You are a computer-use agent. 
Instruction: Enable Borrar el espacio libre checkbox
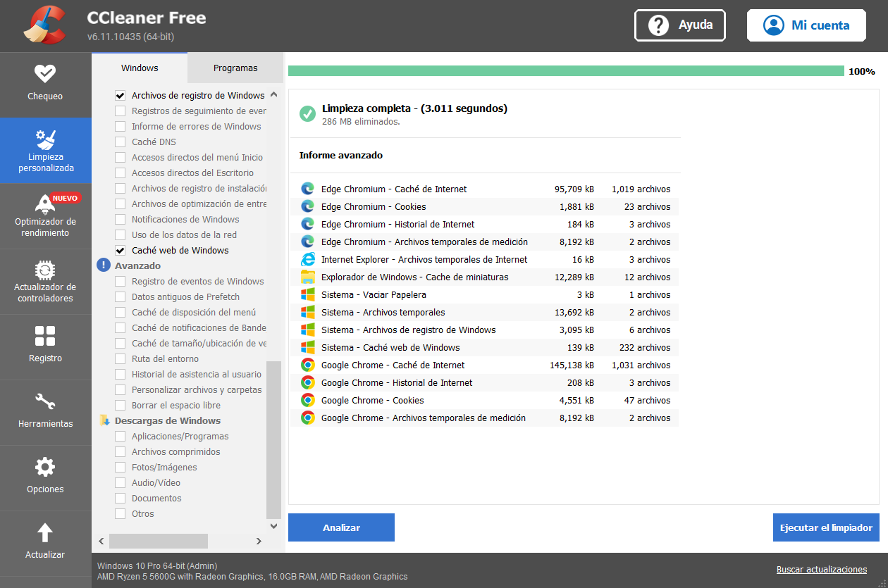coord(120,405)
